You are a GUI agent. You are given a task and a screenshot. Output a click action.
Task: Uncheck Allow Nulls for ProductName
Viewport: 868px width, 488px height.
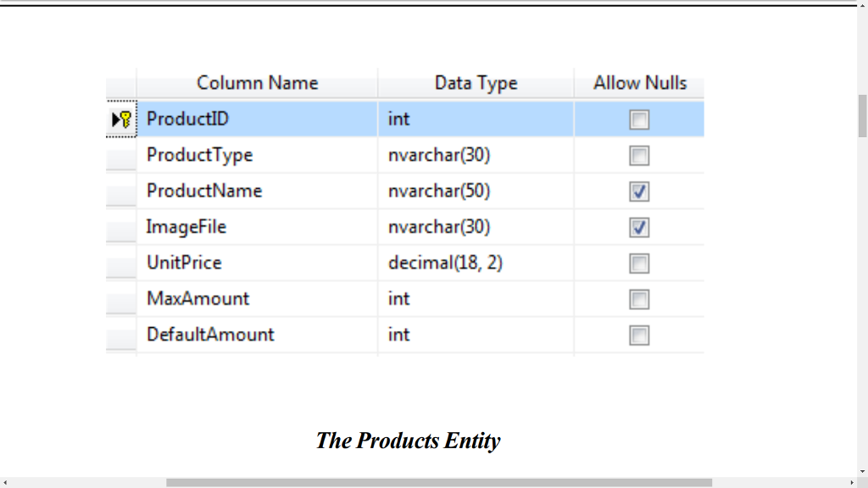[639, 192]
